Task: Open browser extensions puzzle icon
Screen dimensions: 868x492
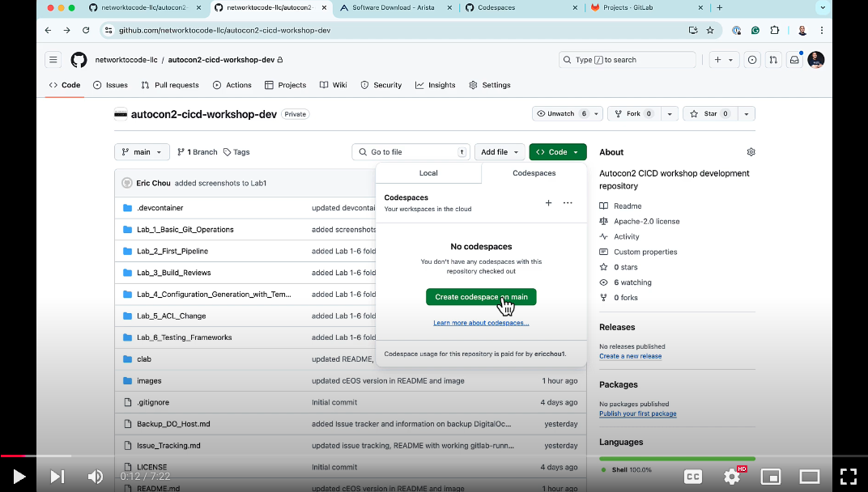Action: pyautogui.click(x=774, y=31)
